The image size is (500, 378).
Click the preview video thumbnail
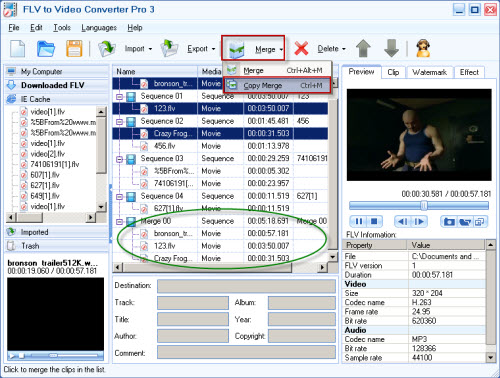point(419,135)
